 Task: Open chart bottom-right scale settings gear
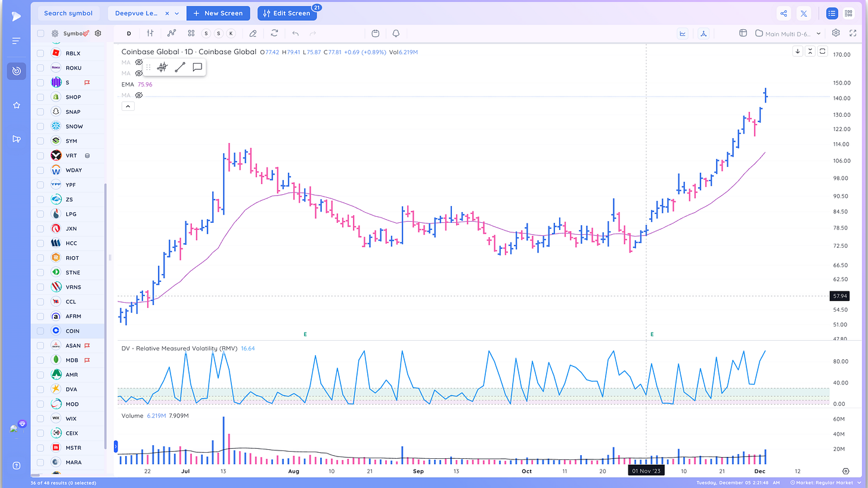pyautogui.click(x=845, y=471)
